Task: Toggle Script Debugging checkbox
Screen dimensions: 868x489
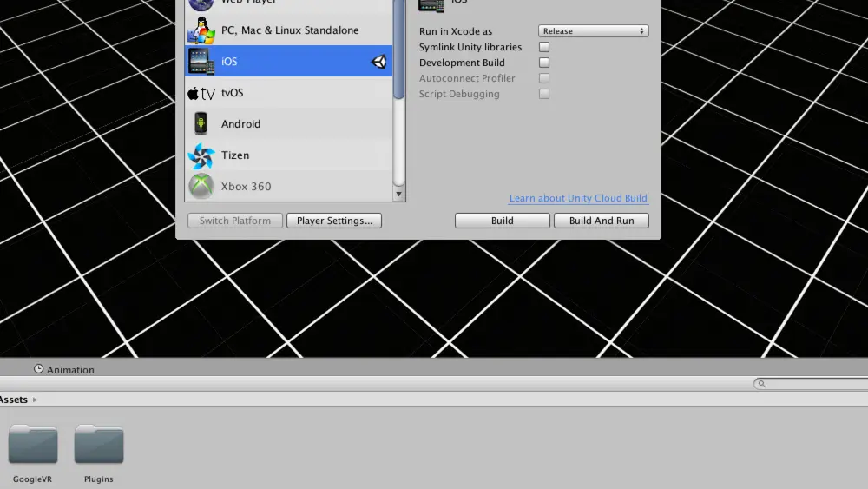Action: click(544, 94)
